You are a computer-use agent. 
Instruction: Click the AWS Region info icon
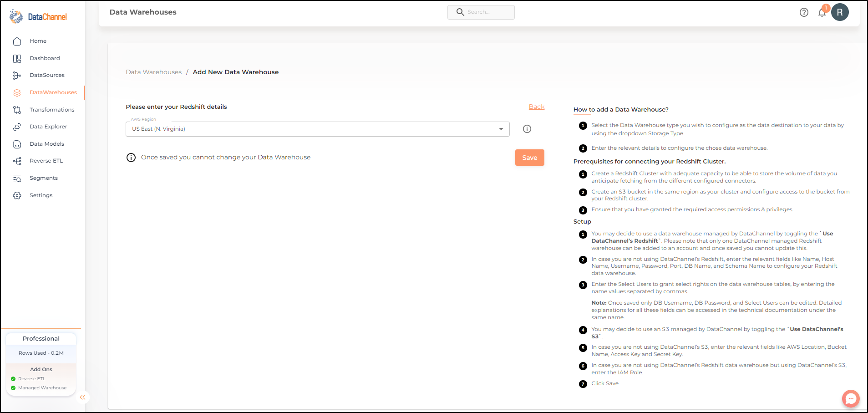tap(527, 129)
